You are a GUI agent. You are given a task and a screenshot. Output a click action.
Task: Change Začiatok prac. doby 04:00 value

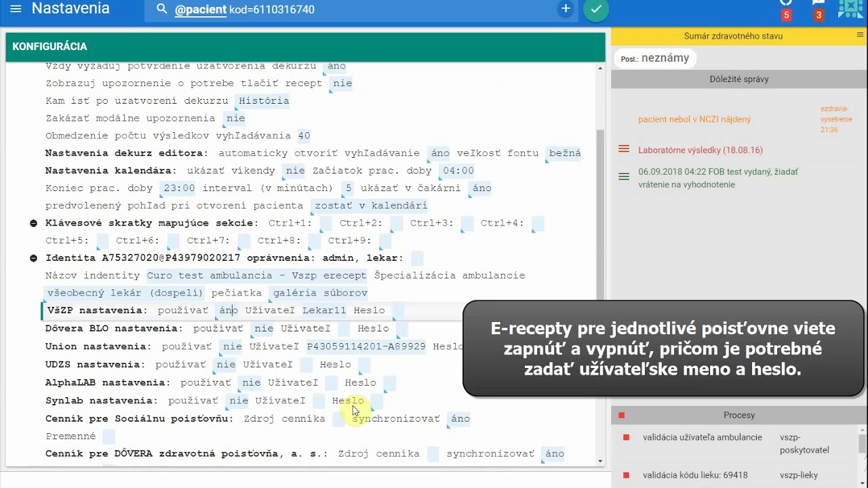pos(458,171)
